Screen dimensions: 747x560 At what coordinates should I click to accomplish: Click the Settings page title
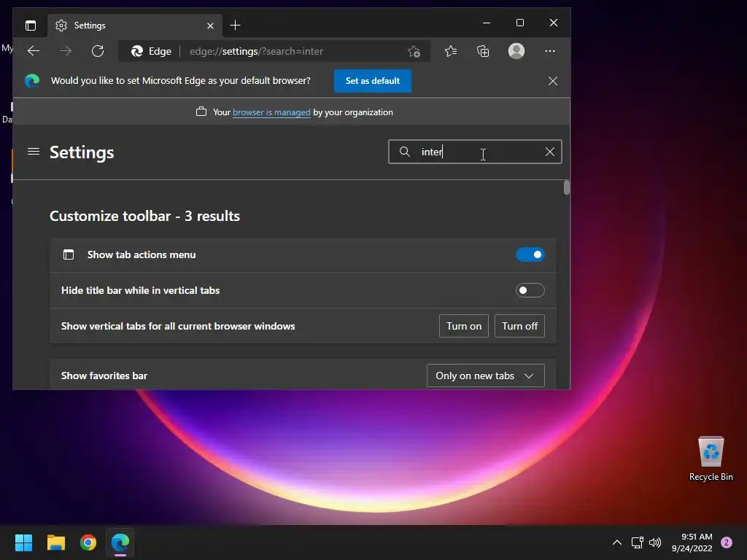click(82, 152)
